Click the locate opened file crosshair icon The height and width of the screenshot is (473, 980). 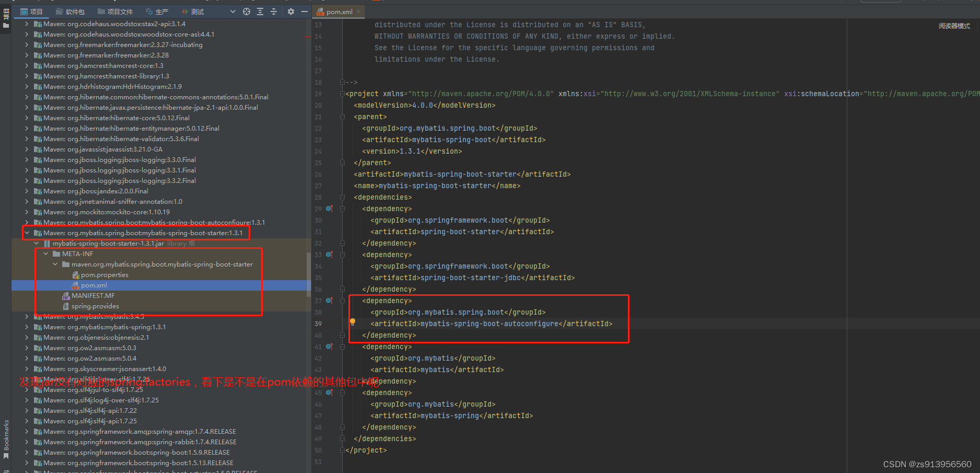tap(247, 11)
